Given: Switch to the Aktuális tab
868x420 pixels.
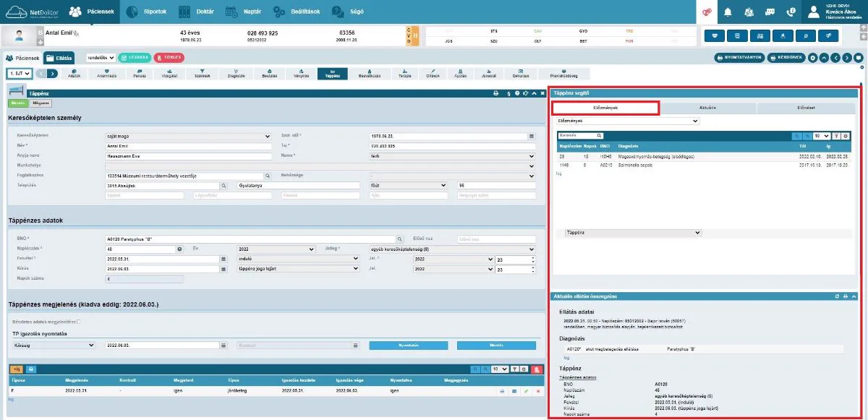Looking at the screenshot, I should pos(708,108).
